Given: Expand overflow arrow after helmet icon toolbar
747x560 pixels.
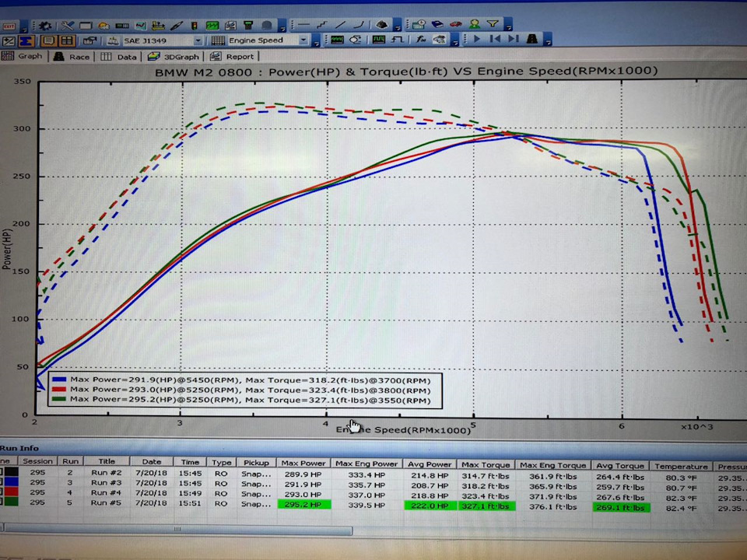Looking at the screenshot, I should coord(282,26).
